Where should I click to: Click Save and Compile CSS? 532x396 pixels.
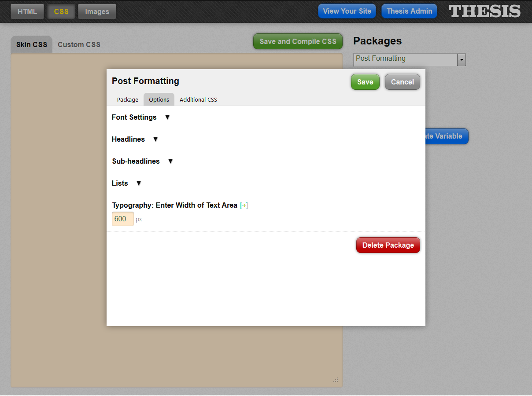(298, 41)
